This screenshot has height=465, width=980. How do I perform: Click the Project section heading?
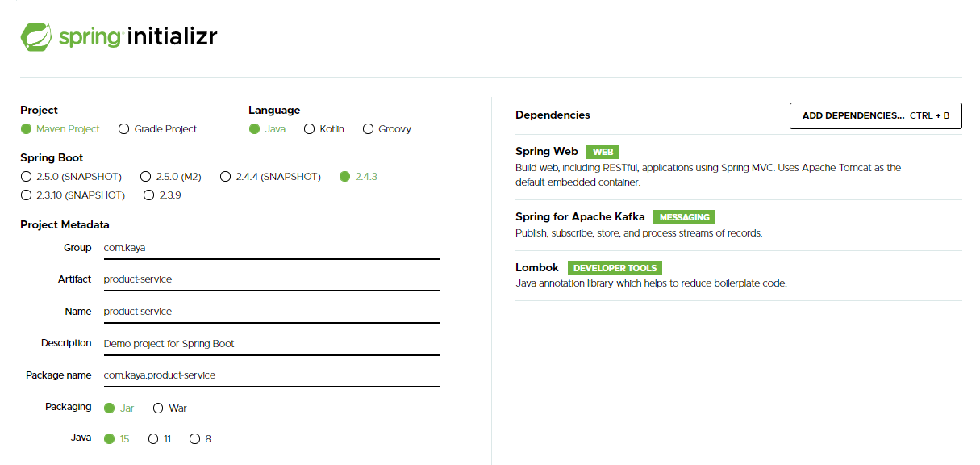point(39,111)
